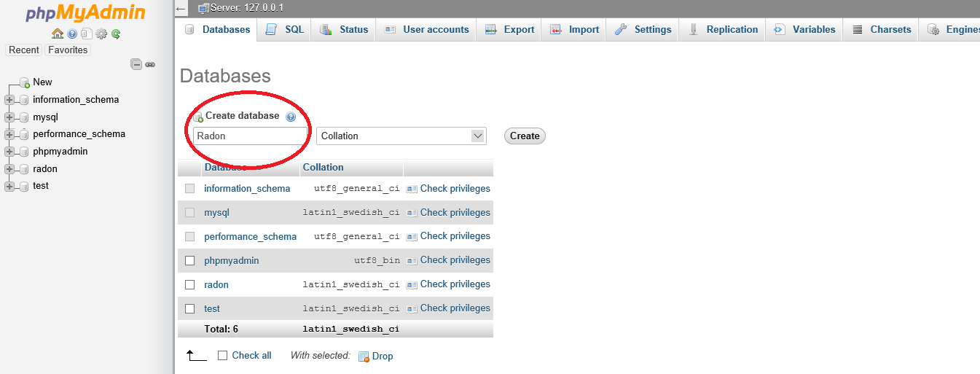Click the greyed information_schema row checkbox
This screenshot has width=980, height=374.
click(x=190, y=189)
